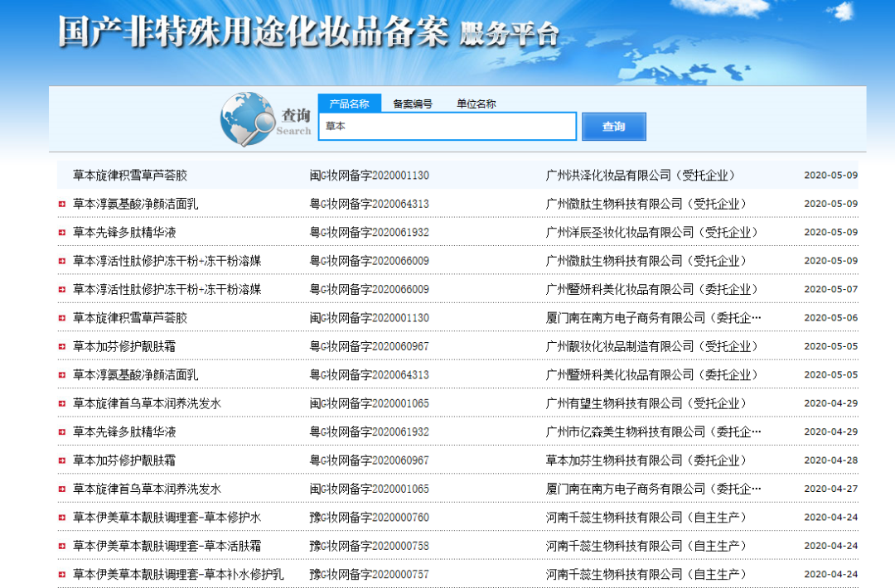Switch to the 备案编号 search tab
The width and height of the screenshot is (895, 588).
[x=412, y=104]
